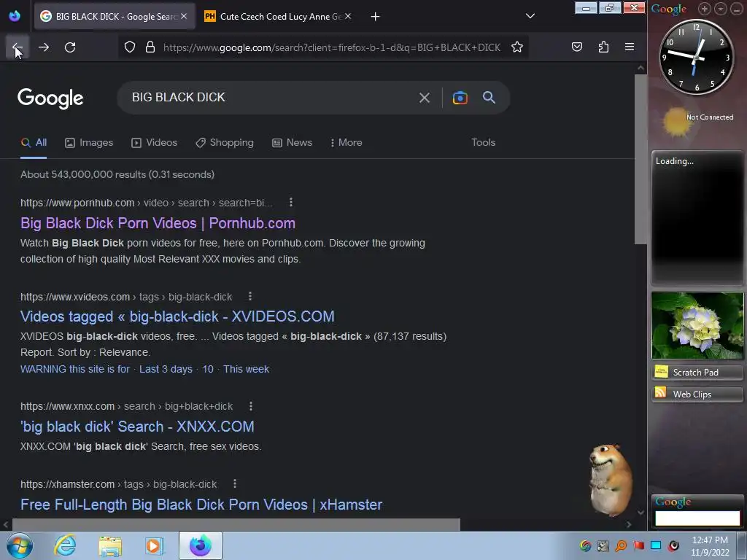Open the hydrangea flower photo thumbnail
This screenshot has height=560, width=747.
[697, 325]
